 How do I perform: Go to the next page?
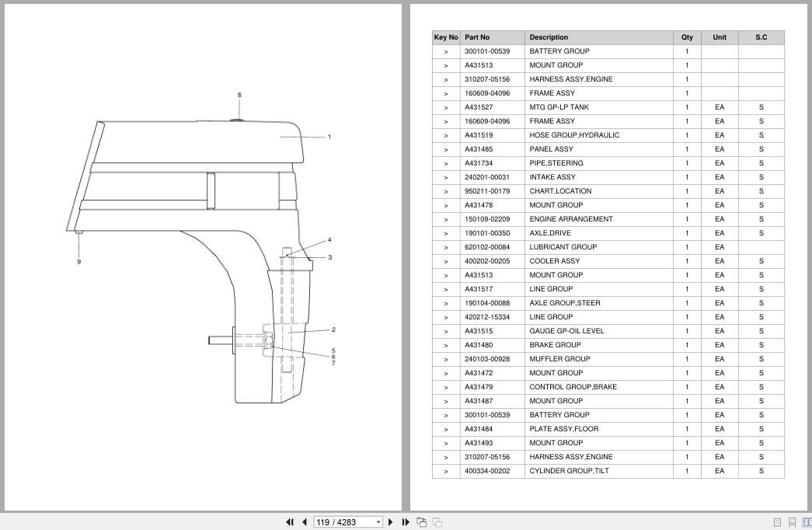click(391, 521)
